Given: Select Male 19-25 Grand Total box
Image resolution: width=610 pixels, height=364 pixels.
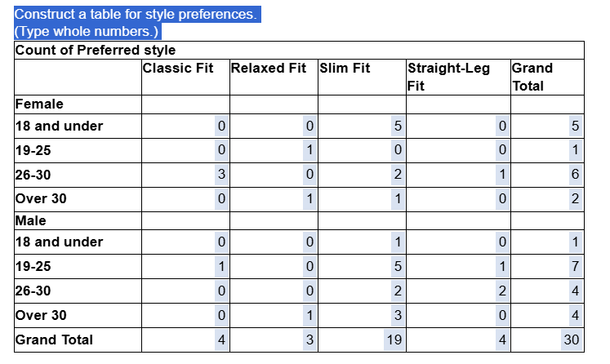Looking at the screenshot, I should pos(575,267).
